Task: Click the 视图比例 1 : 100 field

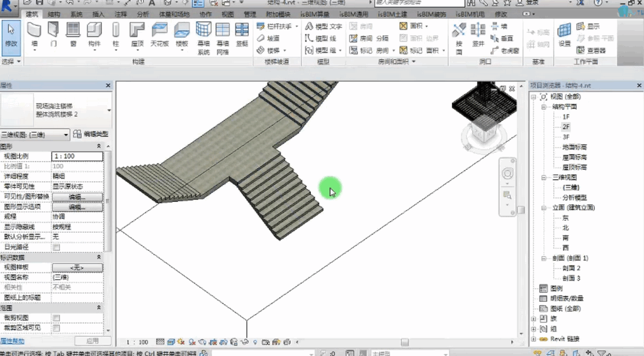Action: coord(77,156)
